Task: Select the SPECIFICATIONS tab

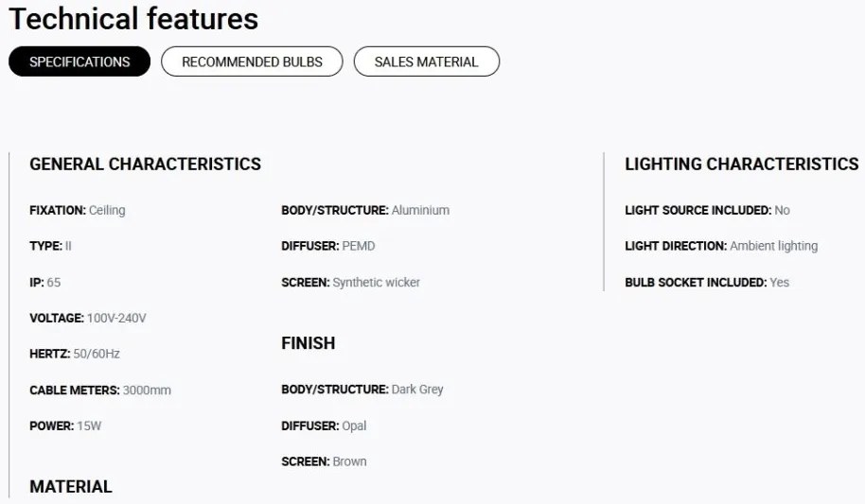Action: pyautogui.click(x=79, y=61)
